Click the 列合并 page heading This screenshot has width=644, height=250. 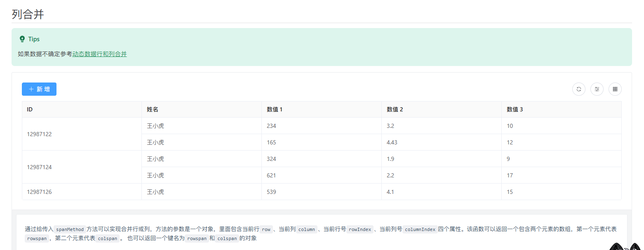pos(28,14)
